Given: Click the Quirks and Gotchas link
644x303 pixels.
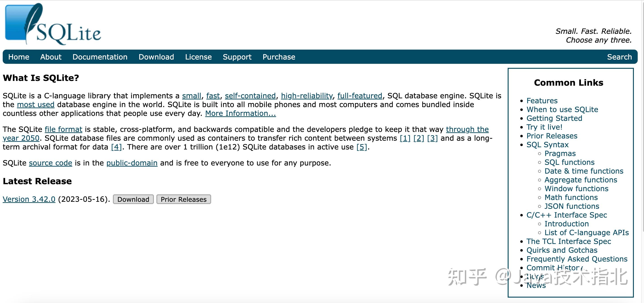Looking at the screenshot, I should pyautogui.click(x=563, y=250).
